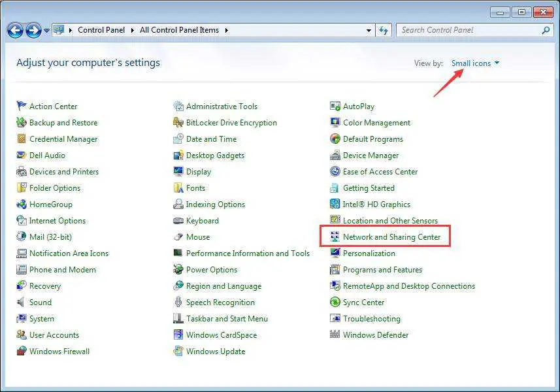Open the Fonts icon

196,188
